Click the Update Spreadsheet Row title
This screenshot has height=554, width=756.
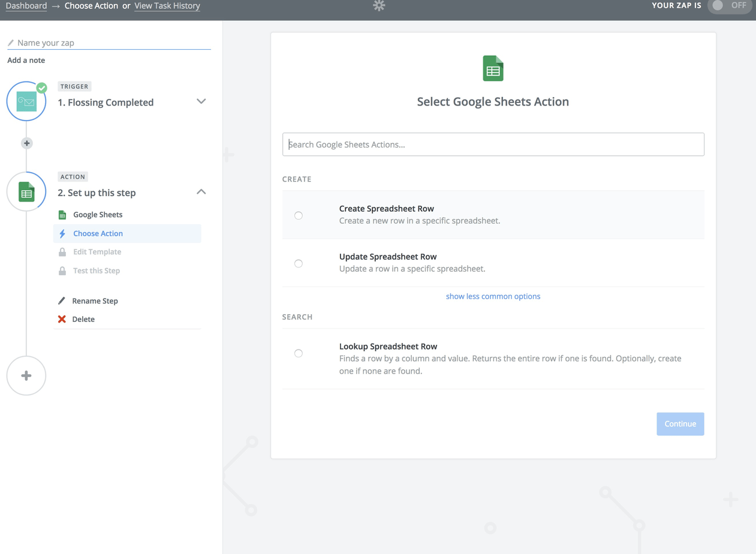pyautogui.click(x=388, y=257)
